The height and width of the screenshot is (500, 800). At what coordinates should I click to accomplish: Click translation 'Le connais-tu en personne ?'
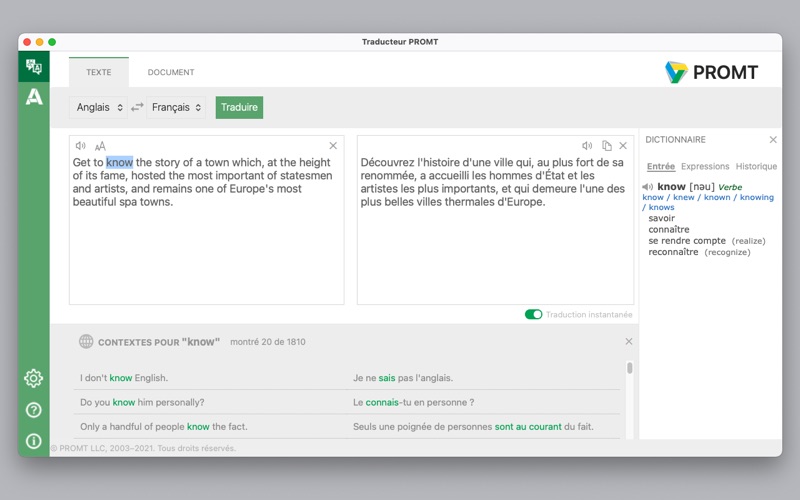coord(414,403)
